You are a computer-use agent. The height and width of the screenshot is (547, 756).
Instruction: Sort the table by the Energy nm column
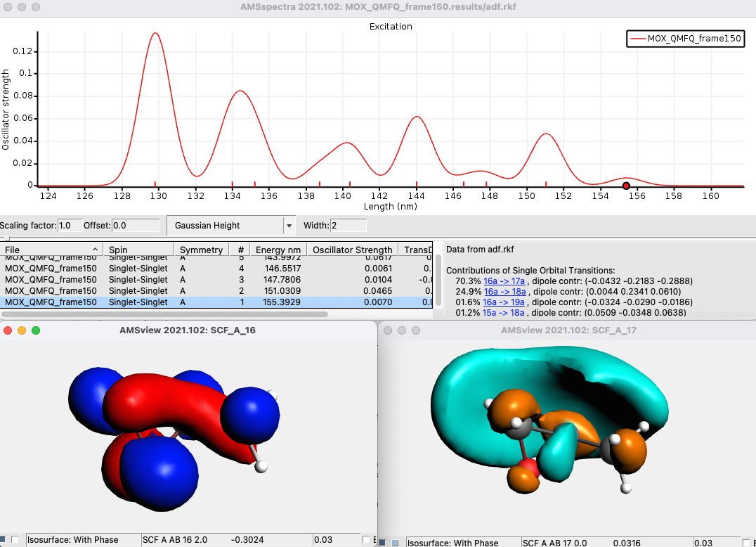[x=278, y=250]
